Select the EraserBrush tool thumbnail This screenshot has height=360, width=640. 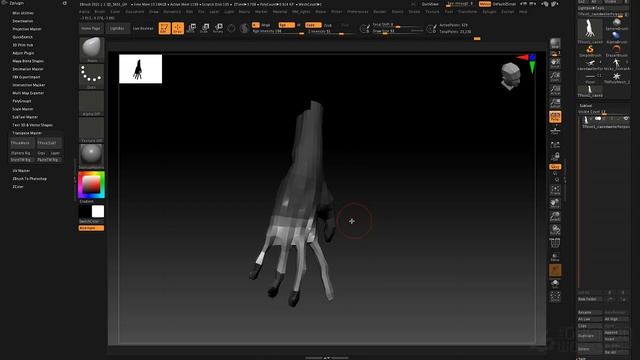point(616,51)
